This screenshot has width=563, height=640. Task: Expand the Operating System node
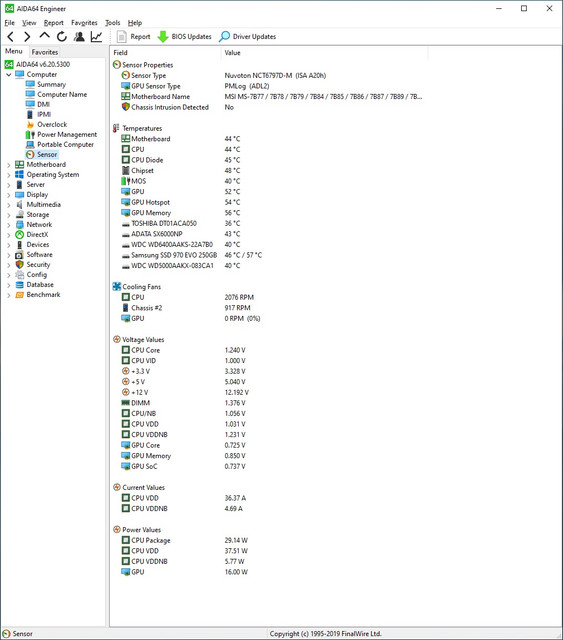9,175
